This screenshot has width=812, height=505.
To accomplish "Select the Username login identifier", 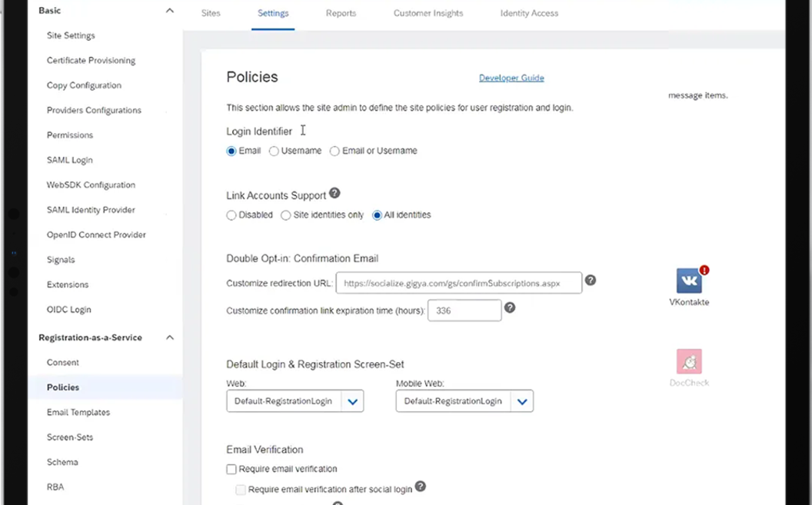I will click(x=274, y=151).
